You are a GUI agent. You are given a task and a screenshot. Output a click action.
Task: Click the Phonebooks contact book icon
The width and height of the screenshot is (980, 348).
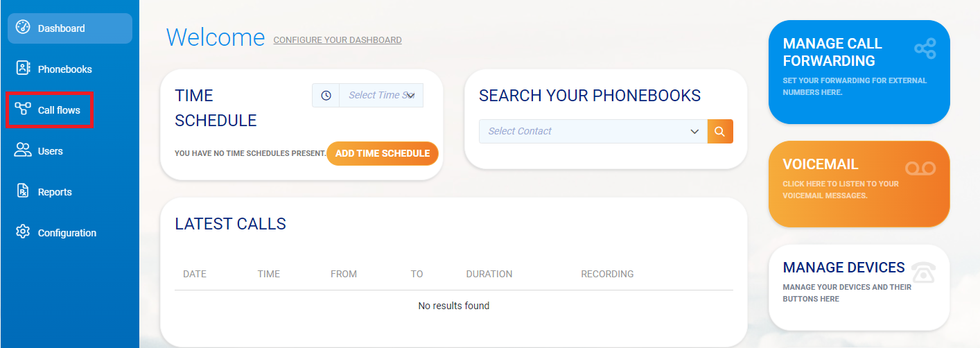pos(23,68)
